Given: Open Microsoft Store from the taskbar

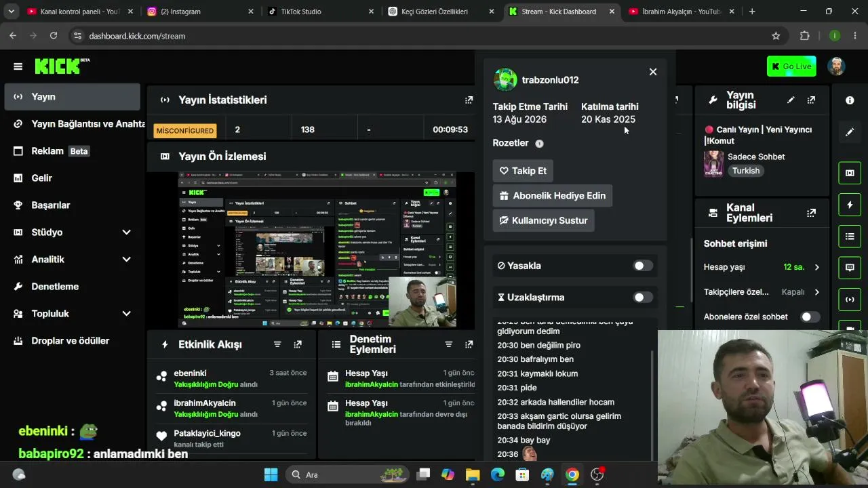Looking at the screenshot, I should [522, 474].
